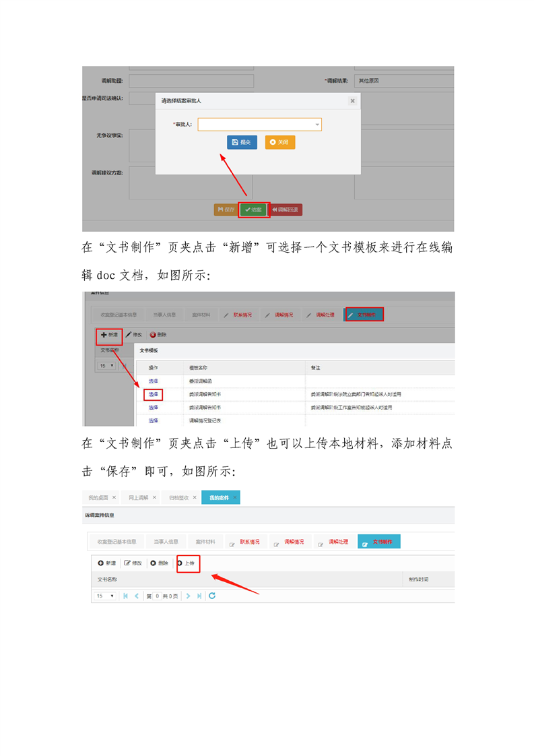Open 调解情况 tab in middle screenshot
The image size is (534, 756).
tap(279, 315)
